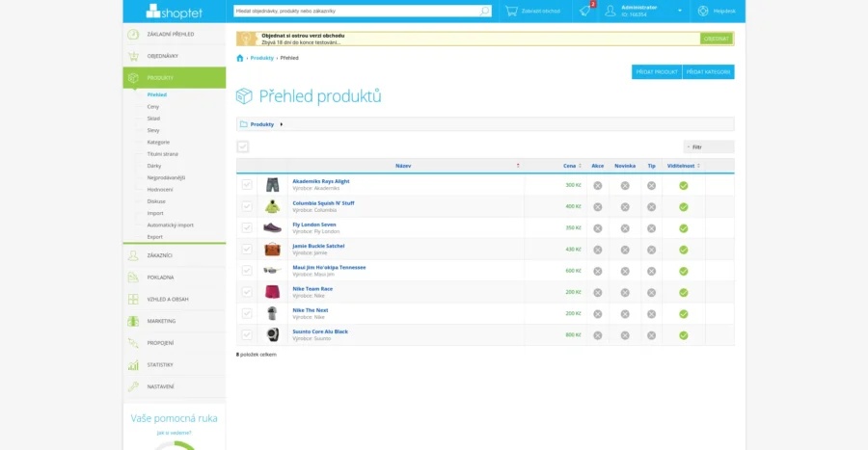868x450 pixels.
Task: Select checkbox for Akademiks Rays Alight
Action: 247,185
